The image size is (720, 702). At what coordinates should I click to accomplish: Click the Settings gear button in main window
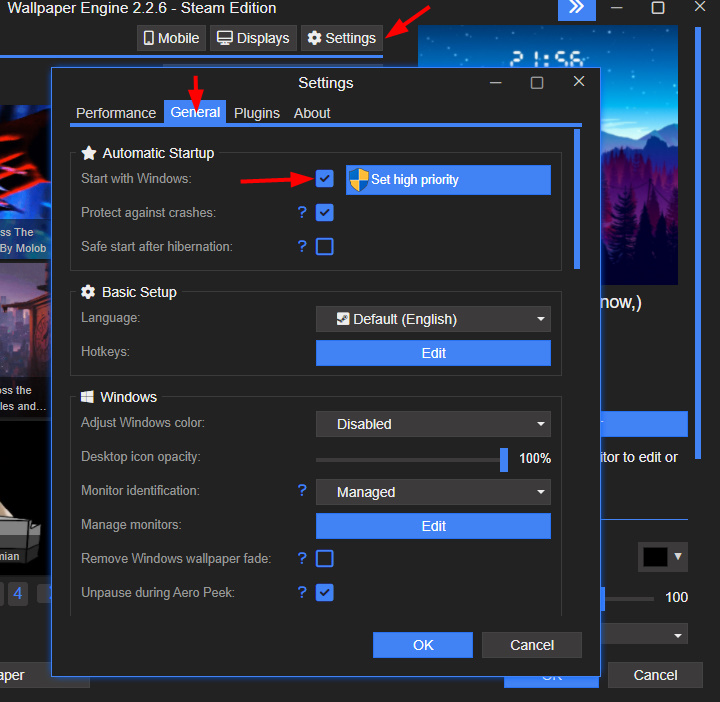(x=342, y=38)
